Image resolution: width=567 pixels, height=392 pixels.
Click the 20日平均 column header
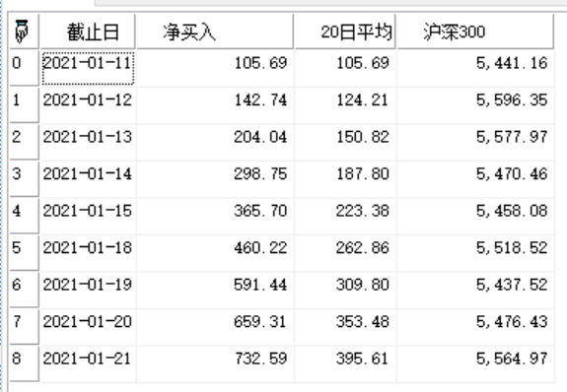pos(345,32)
